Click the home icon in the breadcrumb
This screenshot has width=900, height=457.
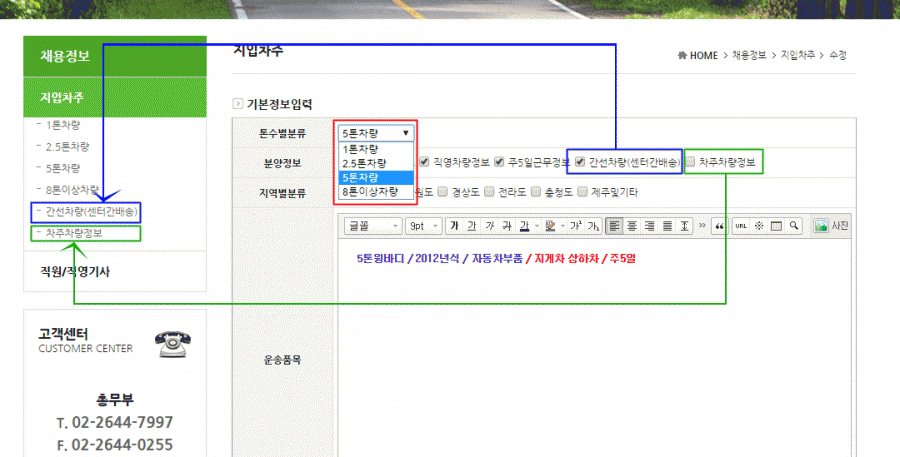(x=682, y=55)
